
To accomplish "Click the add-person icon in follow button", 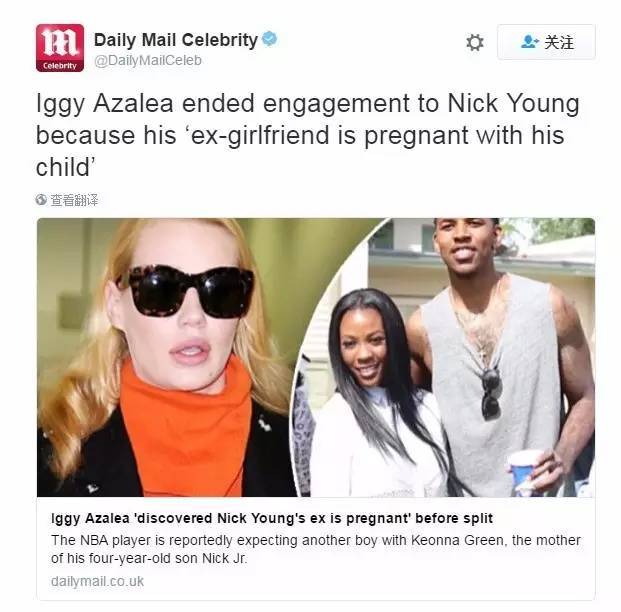I will click(530, 42).
